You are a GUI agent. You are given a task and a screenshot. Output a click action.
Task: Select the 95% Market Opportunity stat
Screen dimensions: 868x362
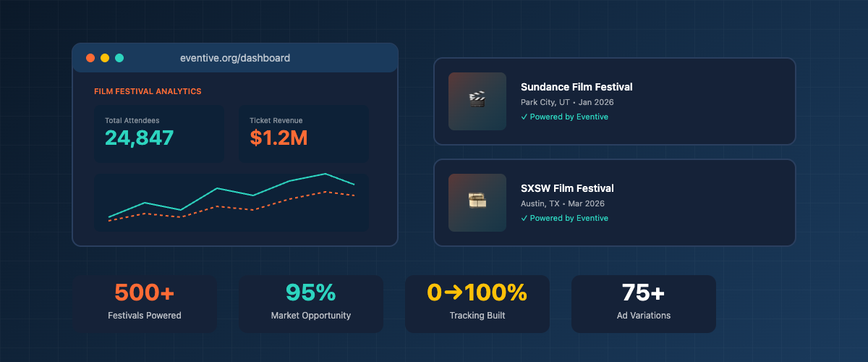(x=311, y=303)
